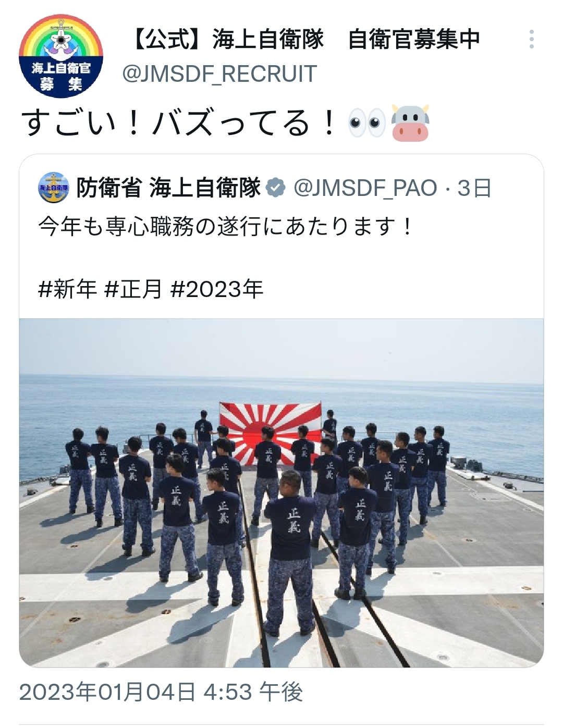Tap the @JMSDF_RECRUIT handle
563x728 pixels.
pyautogui.click(x=219, y=74)
